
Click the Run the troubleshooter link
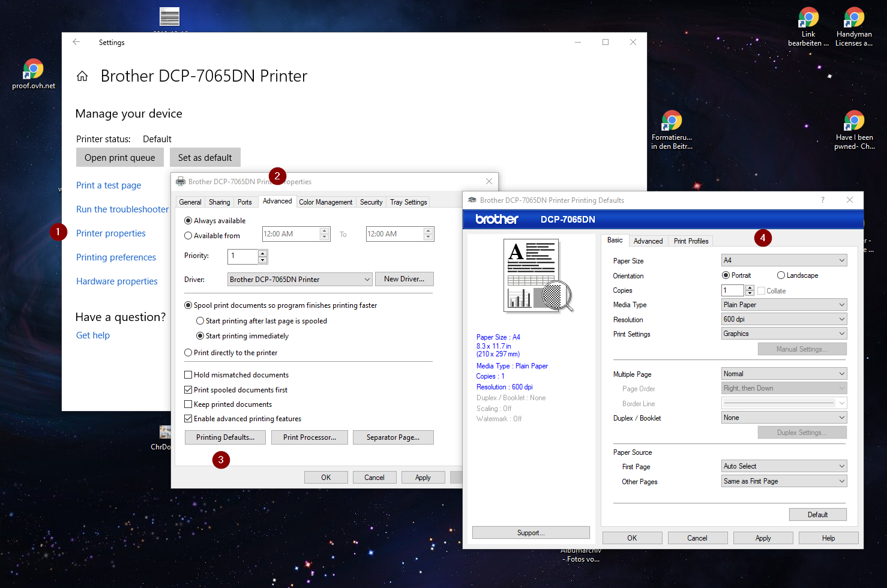click(122, 209)
